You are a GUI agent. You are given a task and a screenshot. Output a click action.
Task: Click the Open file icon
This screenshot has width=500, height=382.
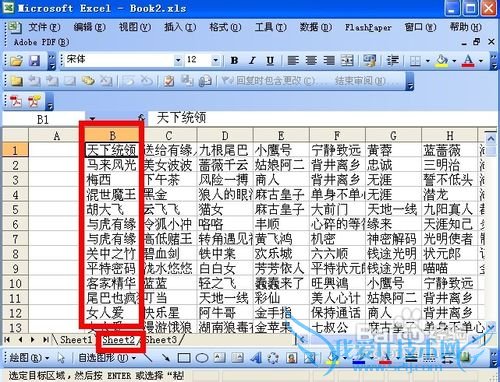(x=16, y=61)
